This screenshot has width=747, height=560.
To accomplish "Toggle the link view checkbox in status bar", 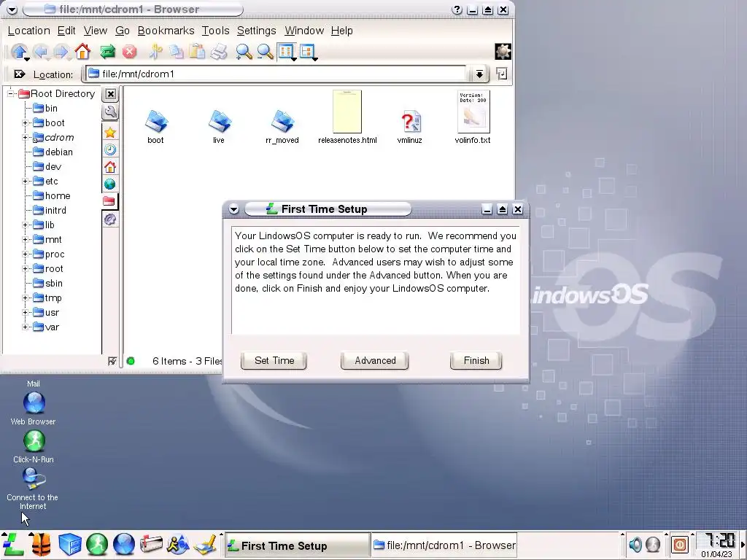I will click(x=112, y=361).
